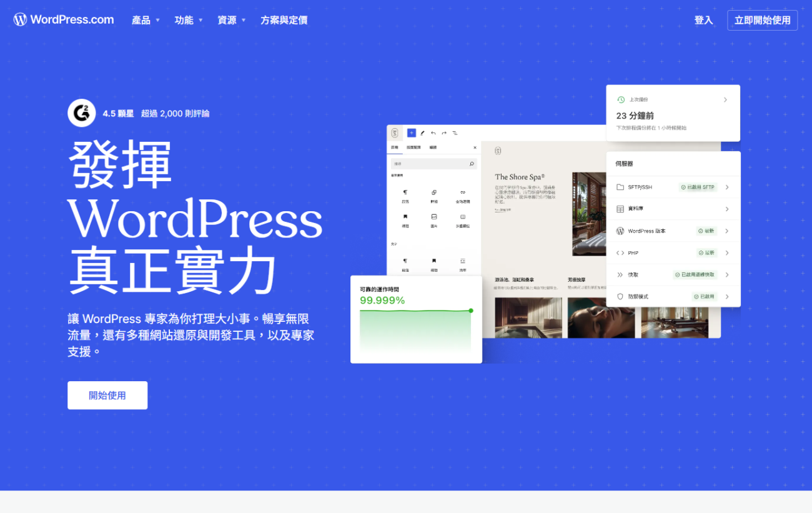Open the document list view icon
This screenshot has width=812, height=513.
455,132
